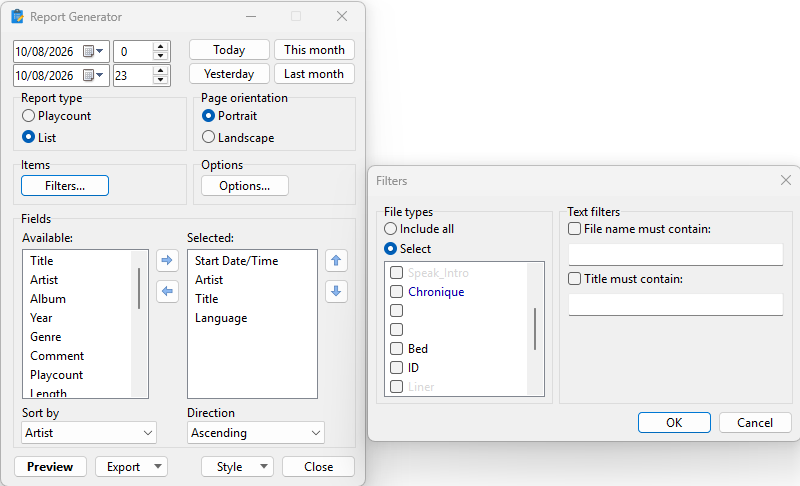Select Language in Selected list
This screenshot has height=486, width=800.
coord(221,318)
